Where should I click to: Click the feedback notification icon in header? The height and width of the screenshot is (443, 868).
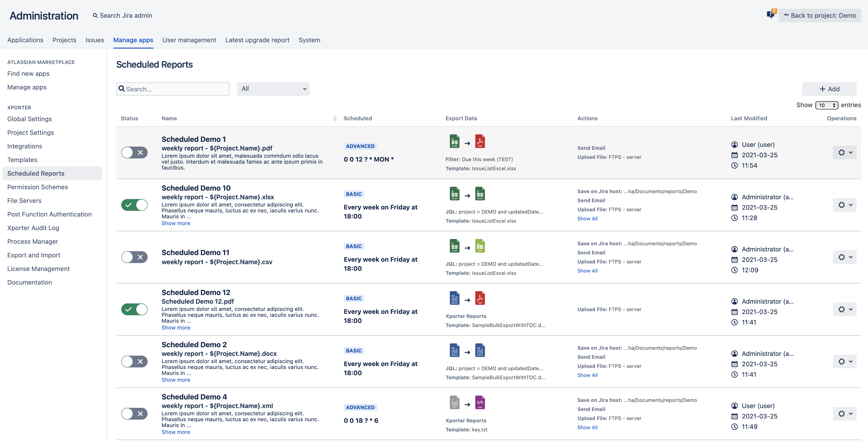point(770,15)
